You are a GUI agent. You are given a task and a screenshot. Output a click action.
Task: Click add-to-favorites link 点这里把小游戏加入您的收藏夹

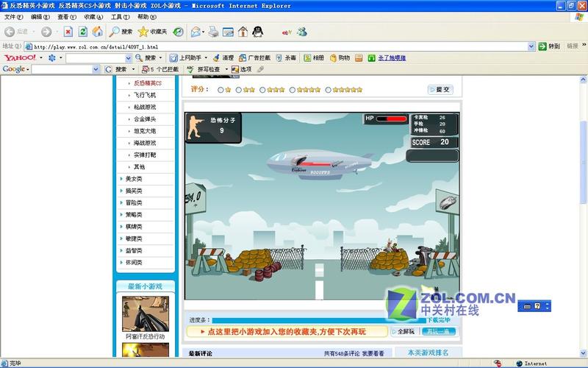coord(287,332)
